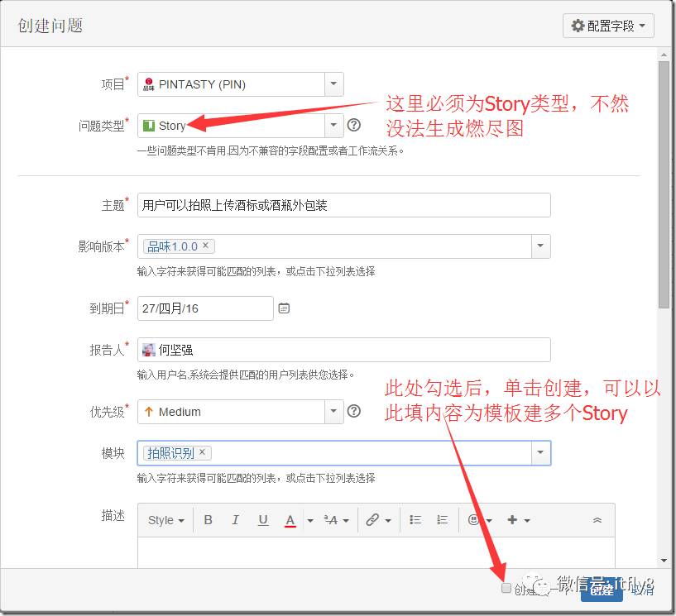Image resolution: width=676 pixels, height=616 pixels.
Task: Open the 配置字段 configure fields menu
Action: (608, 26)
